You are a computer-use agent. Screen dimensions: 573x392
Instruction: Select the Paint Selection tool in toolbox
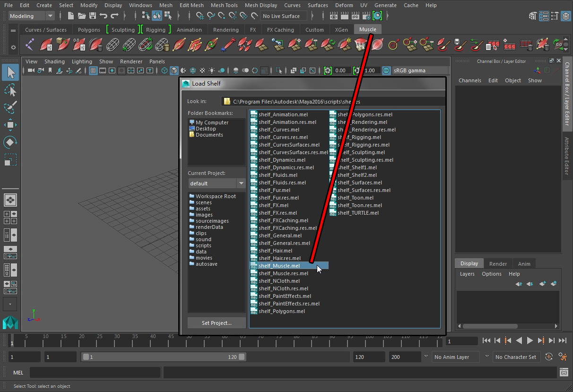click(x=10, y=107)
